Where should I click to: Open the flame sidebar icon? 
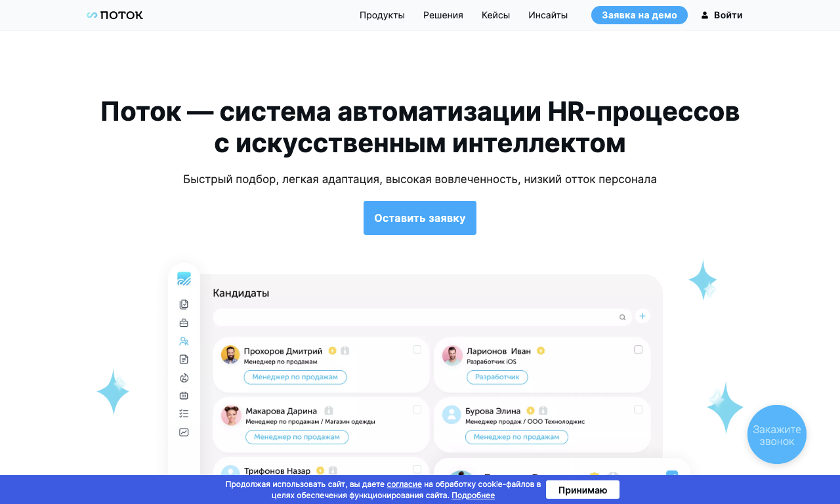[184, 377]
